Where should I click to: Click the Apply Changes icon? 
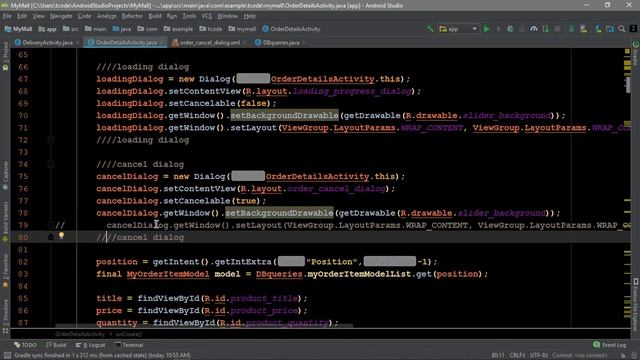498,29
